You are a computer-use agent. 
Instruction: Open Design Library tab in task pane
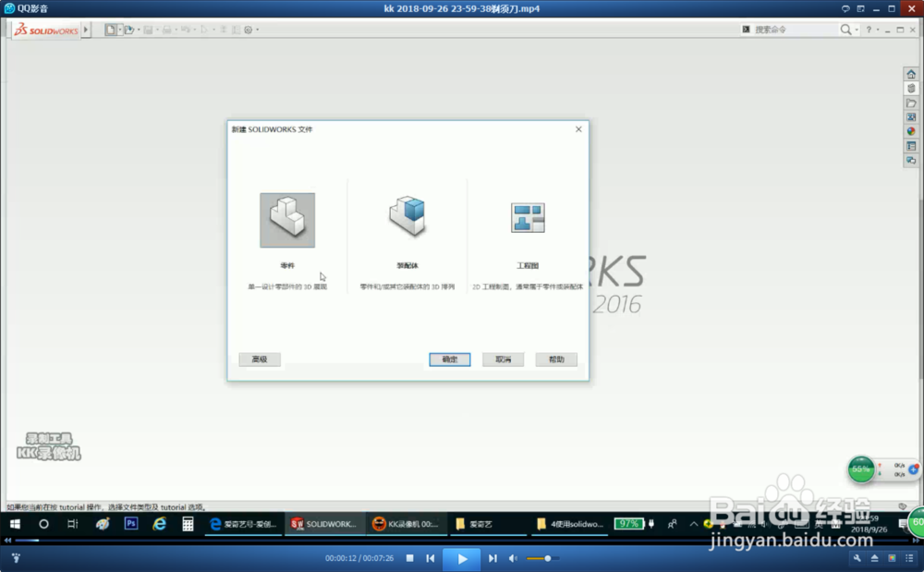[x=911, y=89]
